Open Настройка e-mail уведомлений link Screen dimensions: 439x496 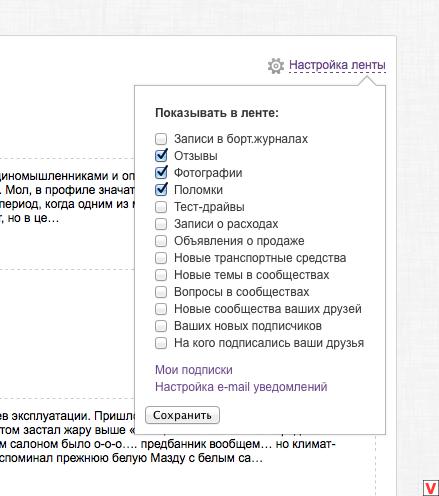tap(241, 387)
